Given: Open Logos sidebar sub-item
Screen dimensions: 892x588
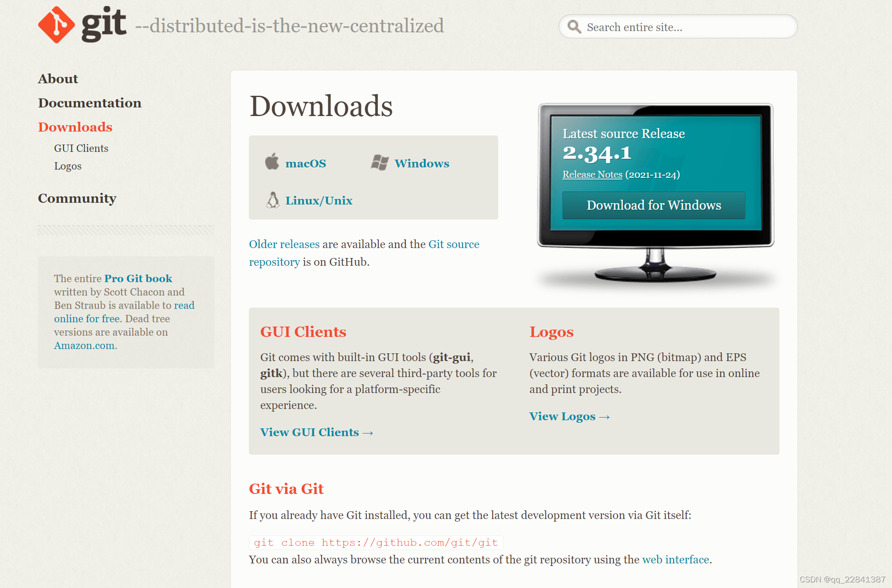Looking at the screenshot, I should pos(68,166).
